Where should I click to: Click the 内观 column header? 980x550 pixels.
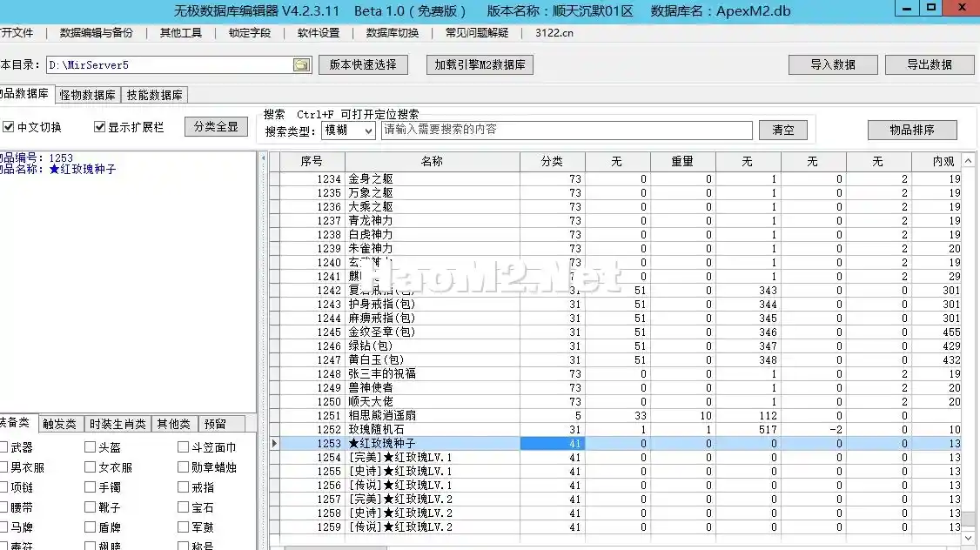[936, 161]
